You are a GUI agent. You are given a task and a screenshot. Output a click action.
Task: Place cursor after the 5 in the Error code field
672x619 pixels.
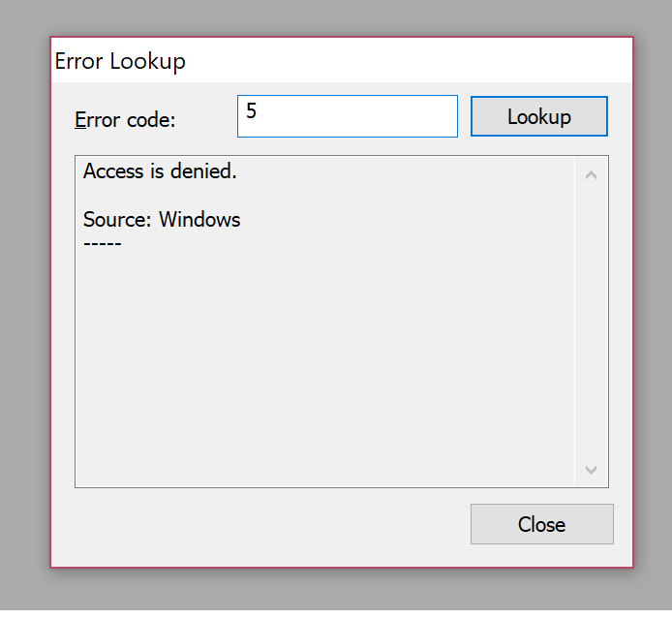click(x=259, y=110)
